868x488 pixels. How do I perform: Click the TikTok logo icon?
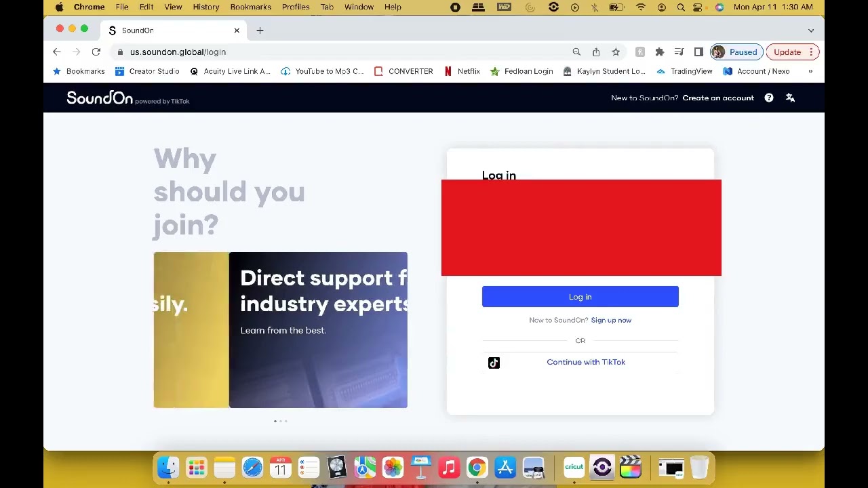(494, 363)
